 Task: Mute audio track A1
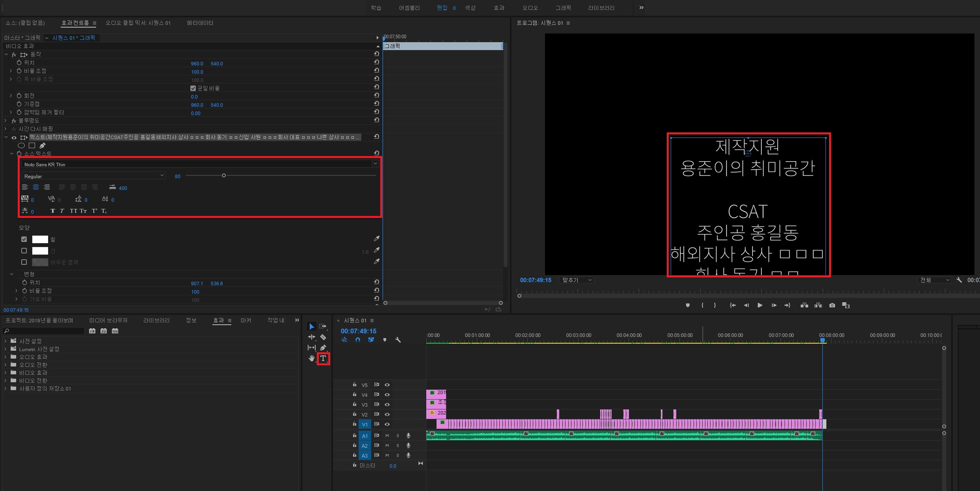tap(387, 435)
